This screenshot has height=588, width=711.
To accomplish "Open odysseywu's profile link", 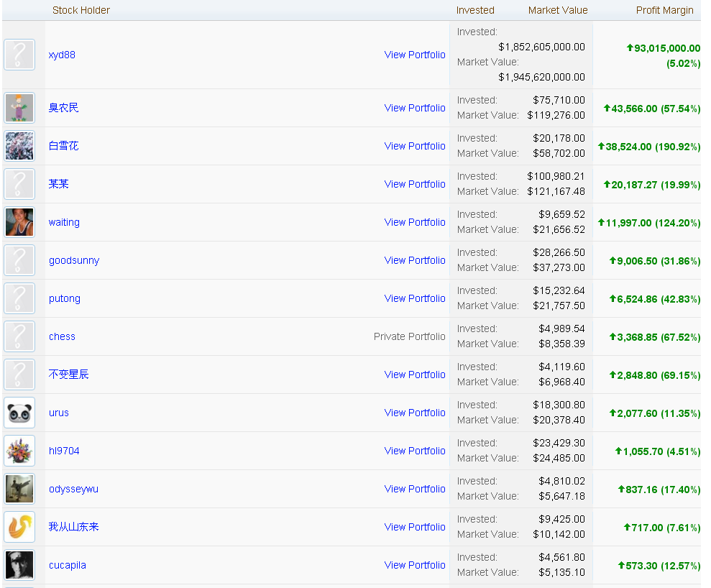I will pyautogui.click(x=73, y=489).
